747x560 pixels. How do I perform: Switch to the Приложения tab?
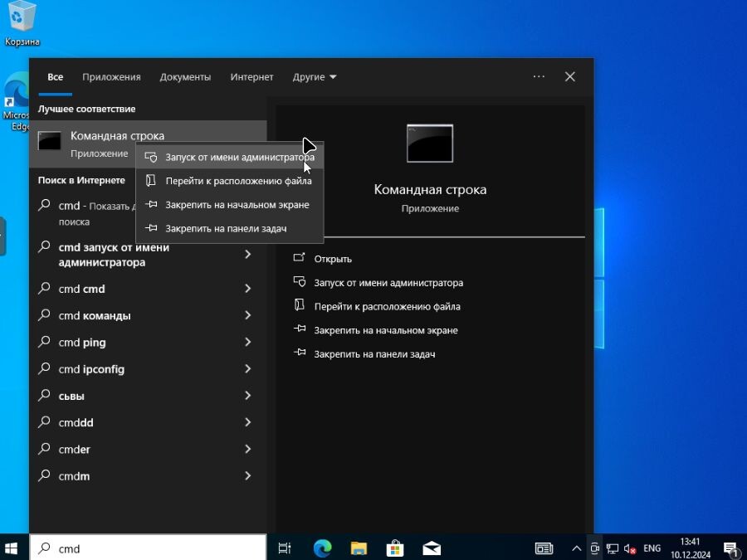[111, 76]
